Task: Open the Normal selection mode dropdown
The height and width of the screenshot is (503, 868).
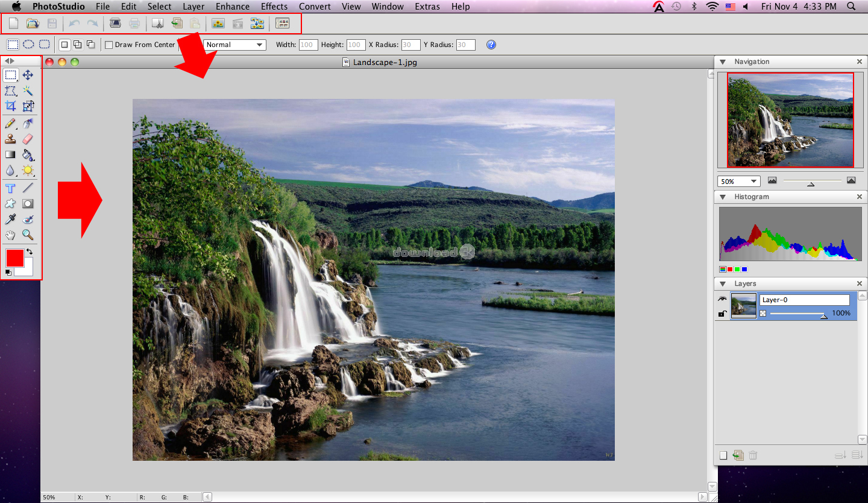Action: tap(235, 45)
